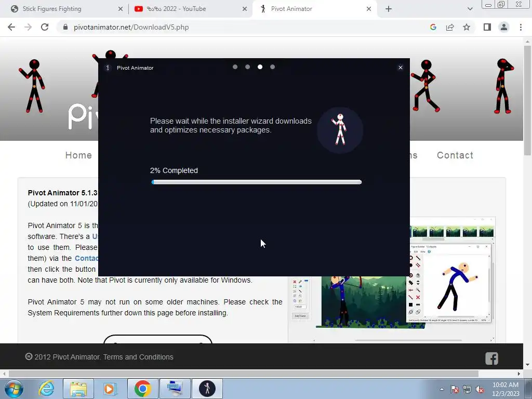Viewport: 532px width, 399px height.
Task: Close the Pivot Animator browser tab
Action: (x=369, y=9)
